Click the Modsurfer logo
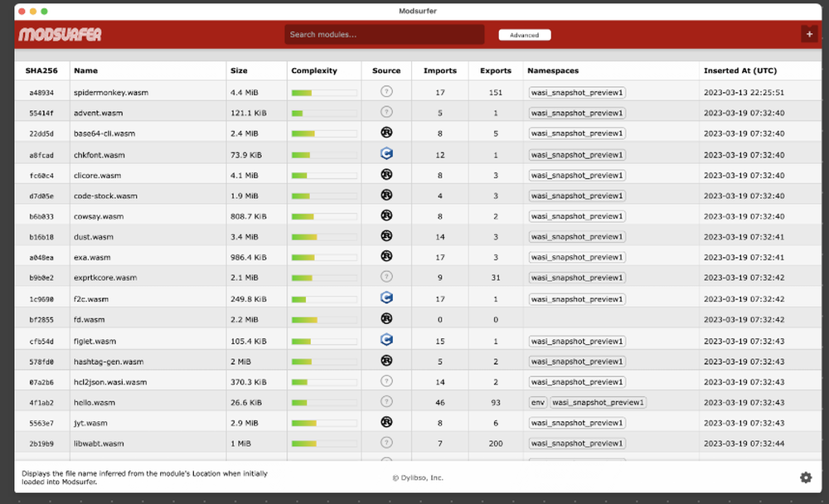Image resolution: width=829 pixels, height=504 pixels. (x=60, y=34)
